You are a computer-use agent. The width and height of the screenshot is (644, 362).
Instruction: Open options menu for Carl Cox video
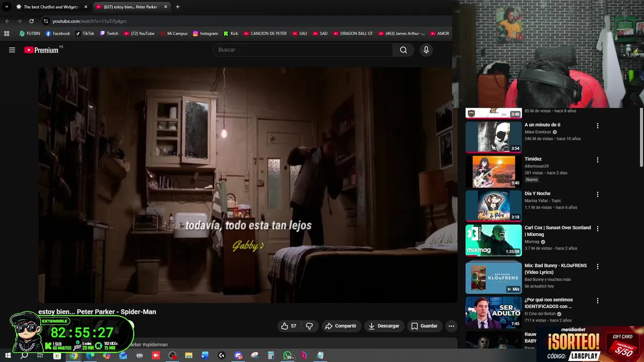pyautogui.click(x=598, y=228)
